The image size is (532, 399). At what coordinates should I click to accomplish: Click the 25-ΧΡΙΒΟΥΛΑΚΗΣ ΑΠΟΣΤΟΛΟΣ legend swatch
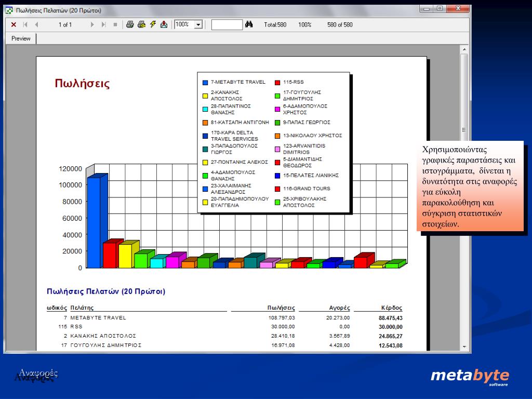(x=277, y=202)
